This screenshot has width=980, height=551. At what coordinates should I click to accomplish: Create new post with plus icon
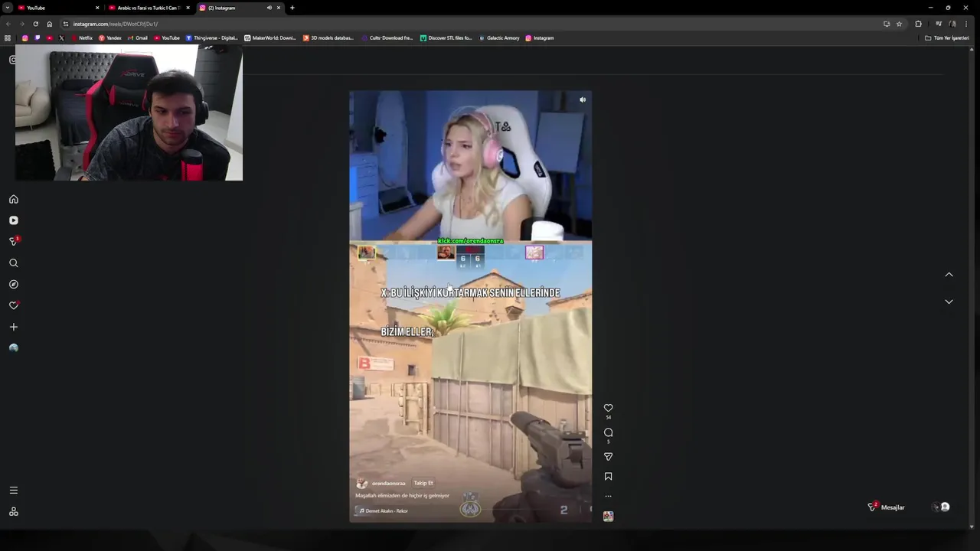point(13,327)
